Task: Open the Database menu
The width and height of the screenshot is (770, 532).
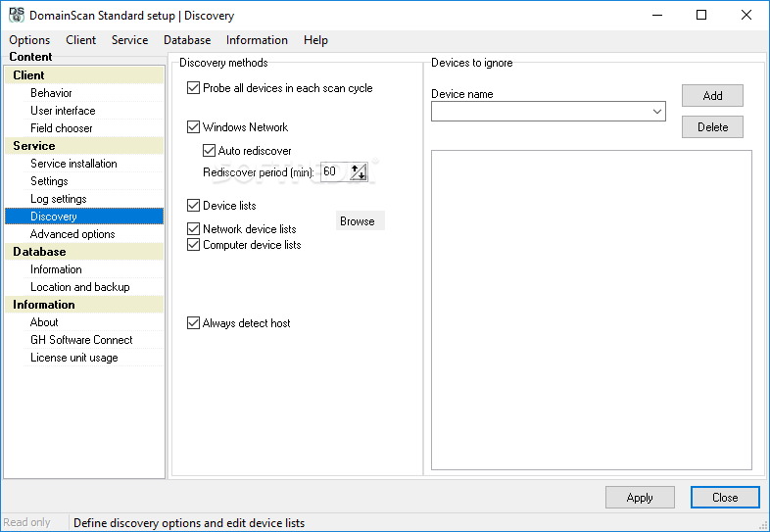Action: (187, 40)
